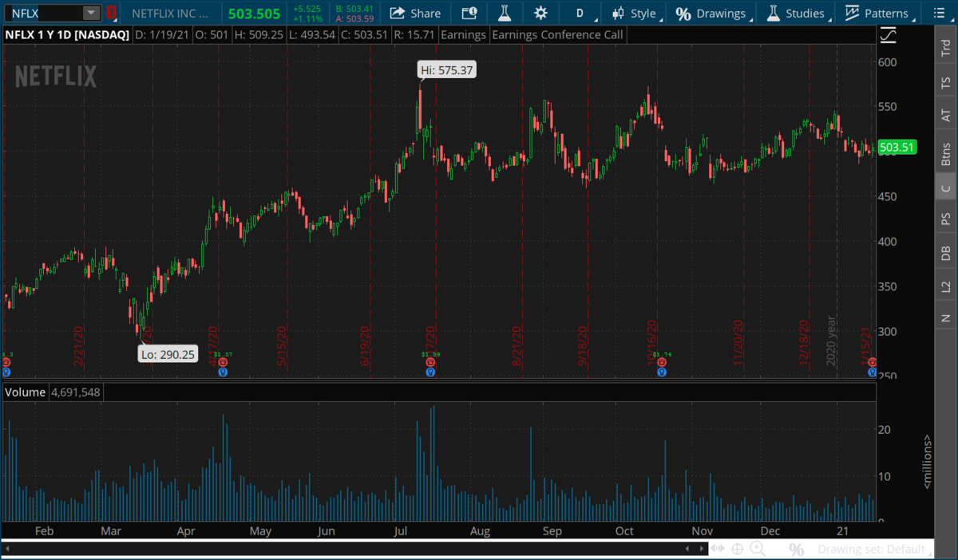Open chart settings gear icon
The width and height of the screenshot is (958, 560).
(x=541, y=13)
